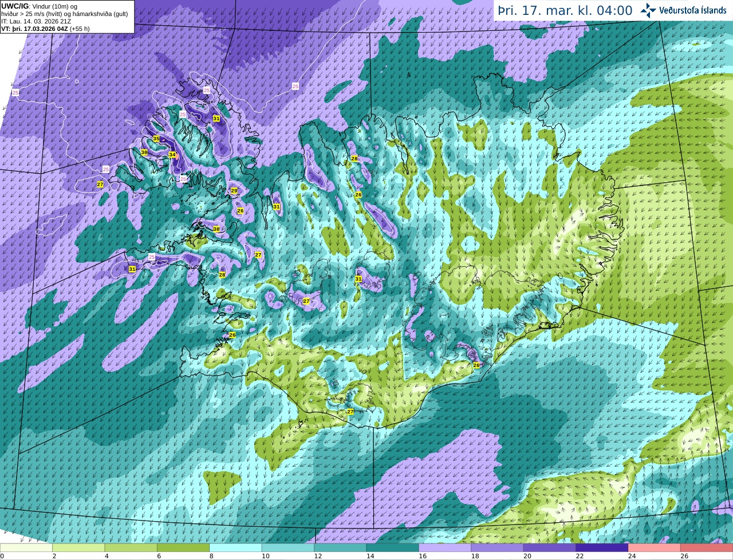Click the legend scale value 6

click(159, 556)
